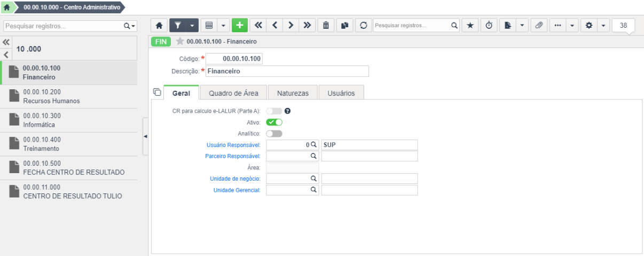Open the settings gear

589,25
